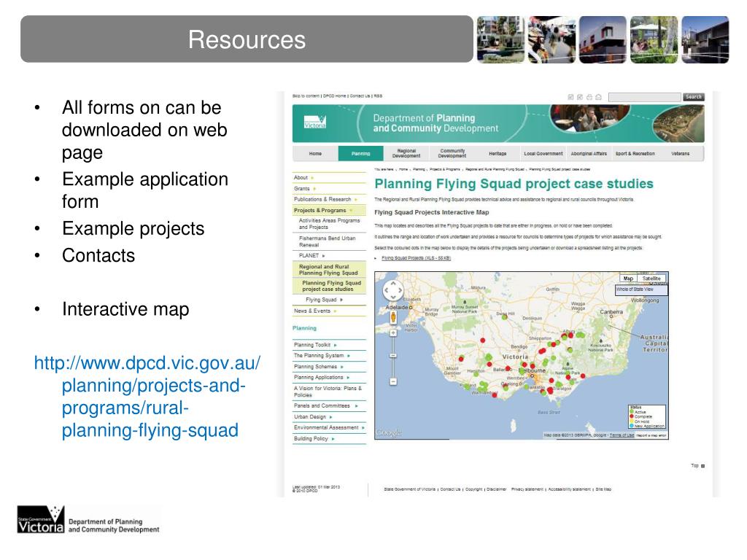Click the print page icon
The width and height of the screenshot is (747, 560).
pos(589,97)
